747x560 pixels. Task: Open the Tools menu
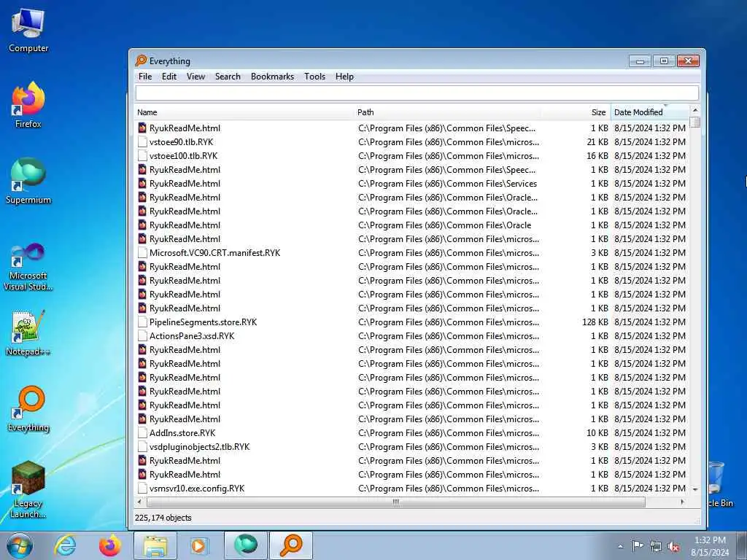[x=315, y=77]
